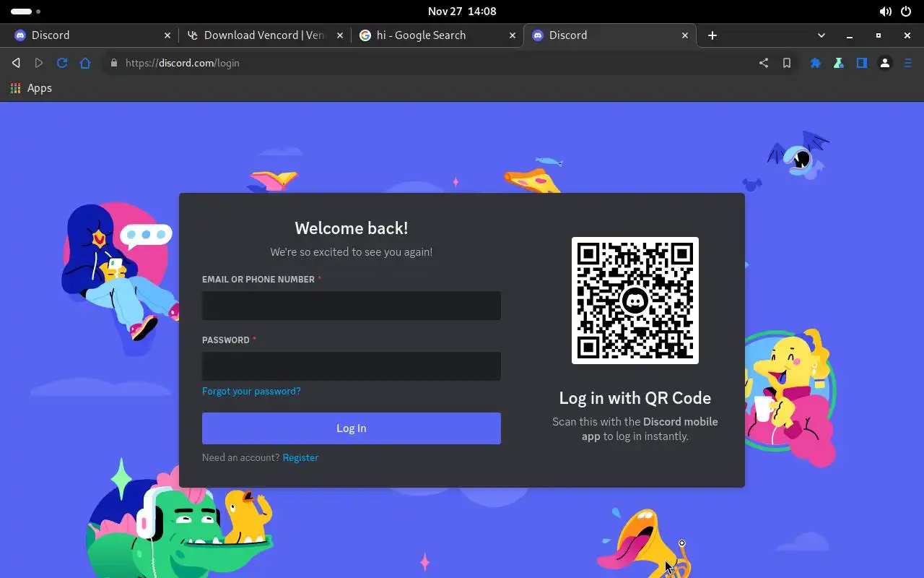Open the tab search dropdown arrow

(x=821, y=35)
